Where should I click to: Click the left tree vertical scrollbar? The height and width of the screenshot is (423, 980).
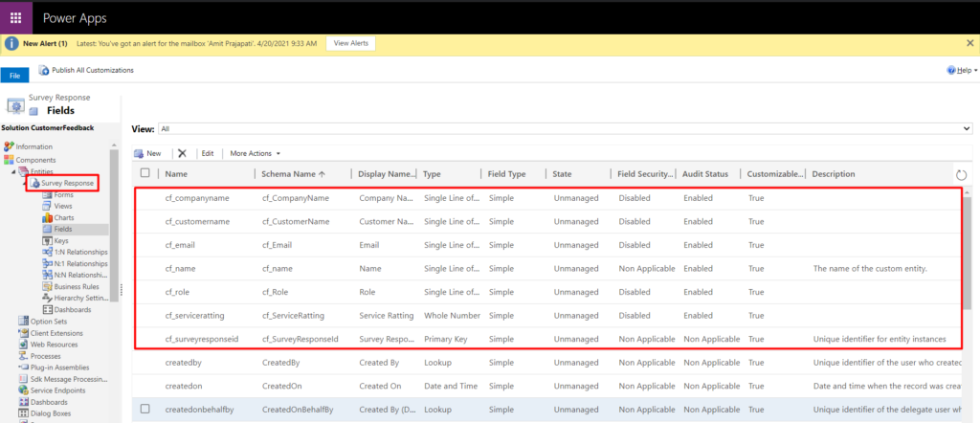pyautogui.click(x=114, y=225)
